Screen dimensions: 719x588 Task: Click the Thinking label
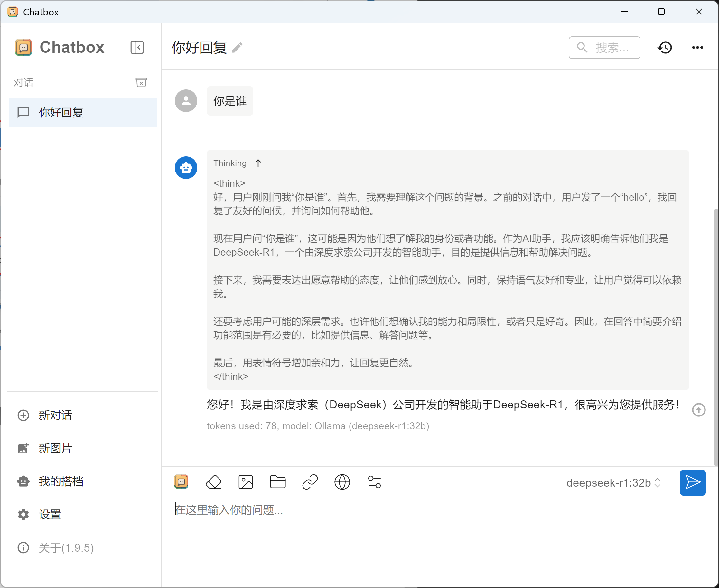(230, 163)
